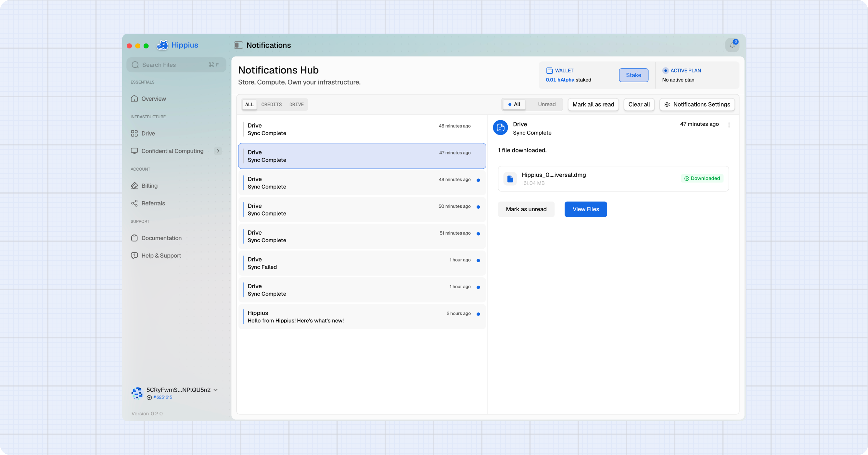
Task: Click the 161.04 MB file size text
Action: click(x=533, y=183)
